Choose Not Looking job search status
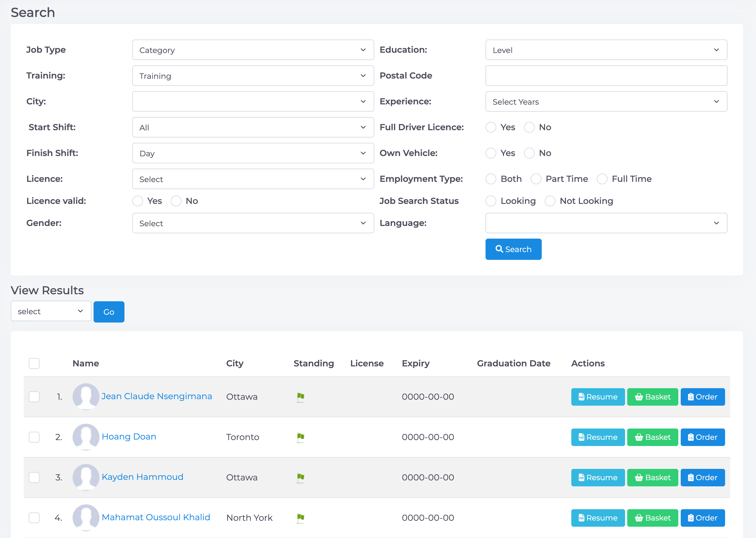The width and height of the screenshot is (756, 538). (x=550, y=201)
